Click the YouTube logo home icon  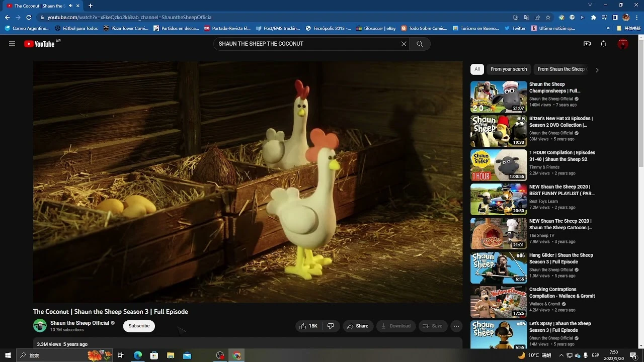click(x=39, y=44)
